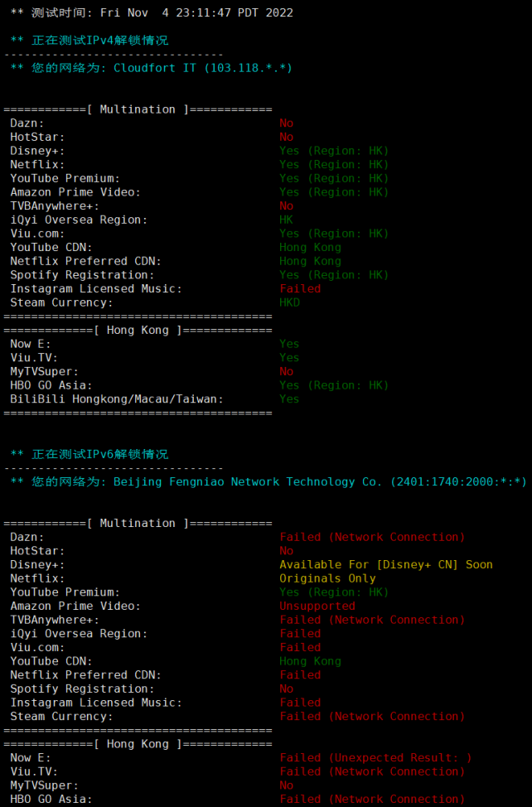
Task: Click the 'Dazn:' label in IPv4 results
Action: pos(27,123)
